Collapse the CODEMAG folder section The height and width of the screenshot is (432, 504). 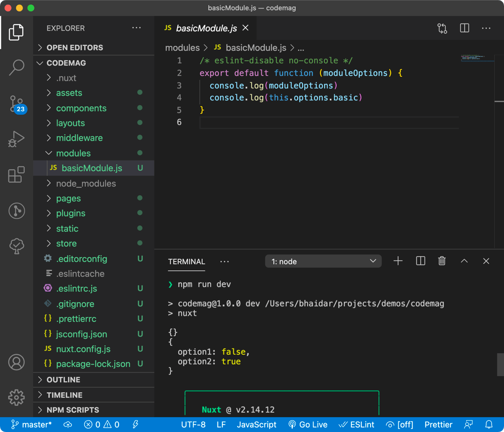pos(94,63)
